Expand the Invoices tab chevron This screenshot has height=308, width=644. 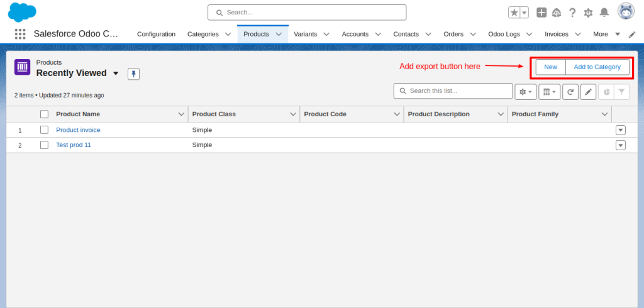[578, 34]
